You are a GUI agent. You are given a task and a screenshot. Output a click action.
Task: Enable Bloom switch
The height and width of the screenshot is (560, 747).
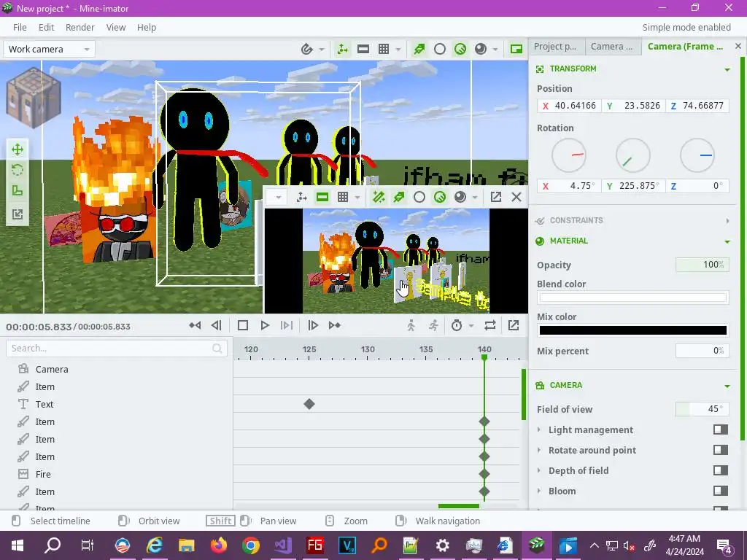[x=721, y=491]
